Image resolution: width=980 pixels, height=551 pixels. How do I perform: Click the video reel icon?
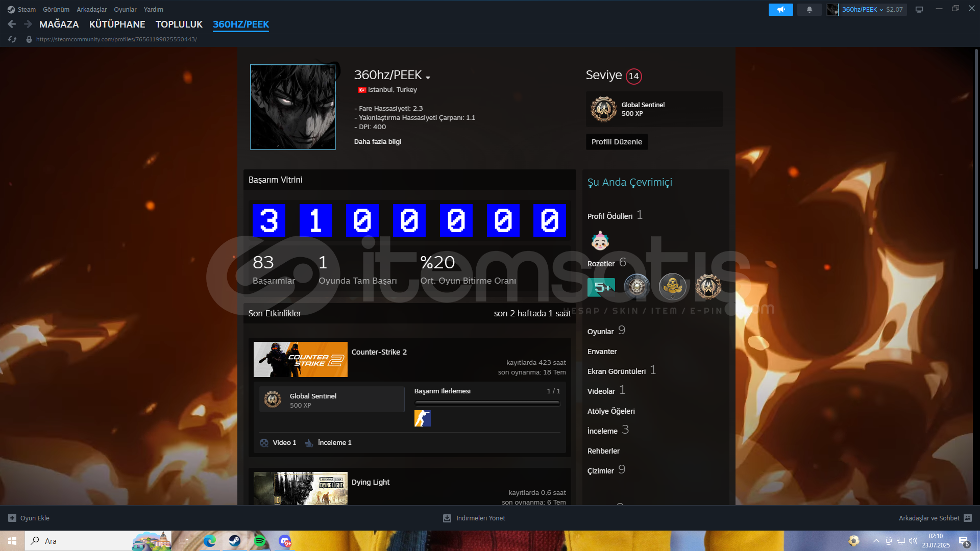coord(264,443)
